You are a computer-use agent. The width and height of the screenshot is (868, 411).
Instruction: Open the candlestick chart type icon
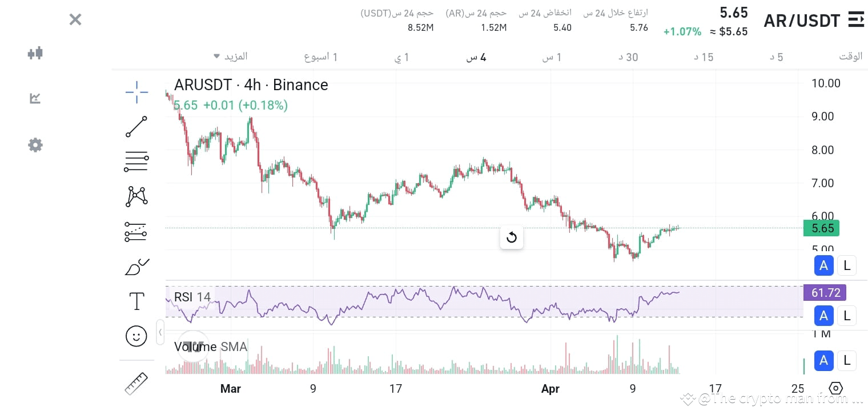pos(35,53)
